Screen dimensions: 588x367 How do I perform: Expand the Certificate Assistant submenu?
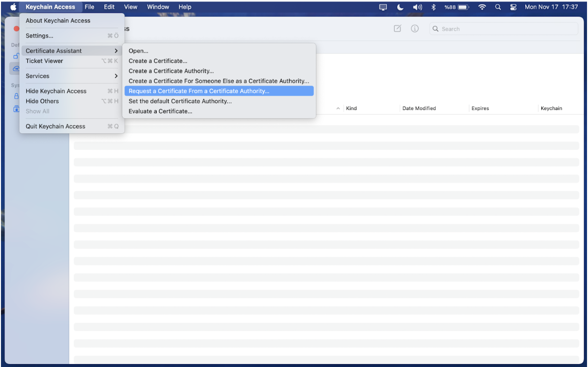pos(72,51)
